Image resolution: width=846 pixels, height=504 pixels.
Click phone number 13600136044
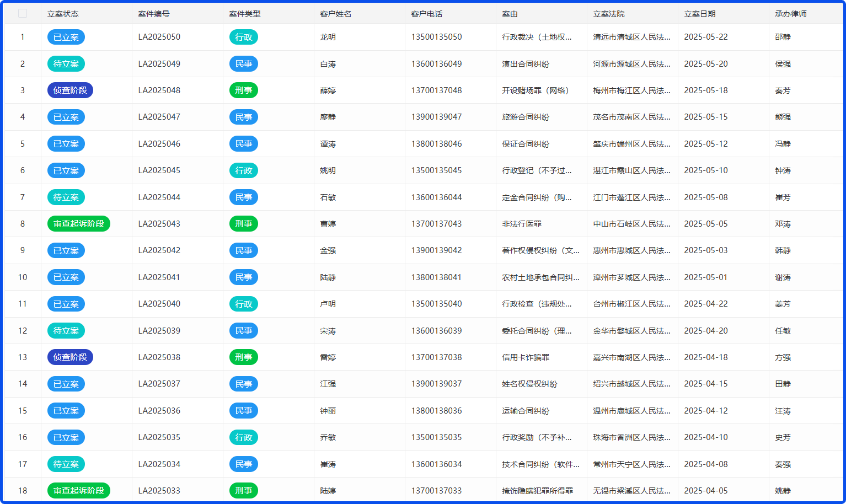[x=436, y=197]
